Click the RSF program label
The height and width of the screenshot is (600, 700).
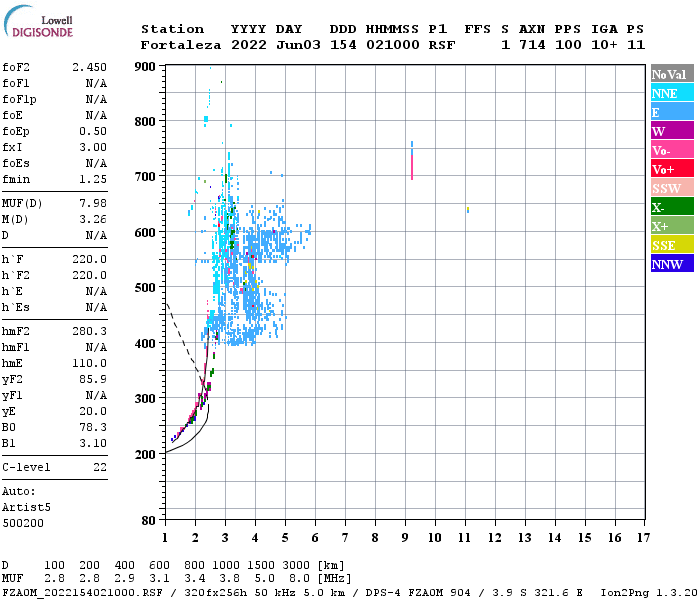coord(442,45)
